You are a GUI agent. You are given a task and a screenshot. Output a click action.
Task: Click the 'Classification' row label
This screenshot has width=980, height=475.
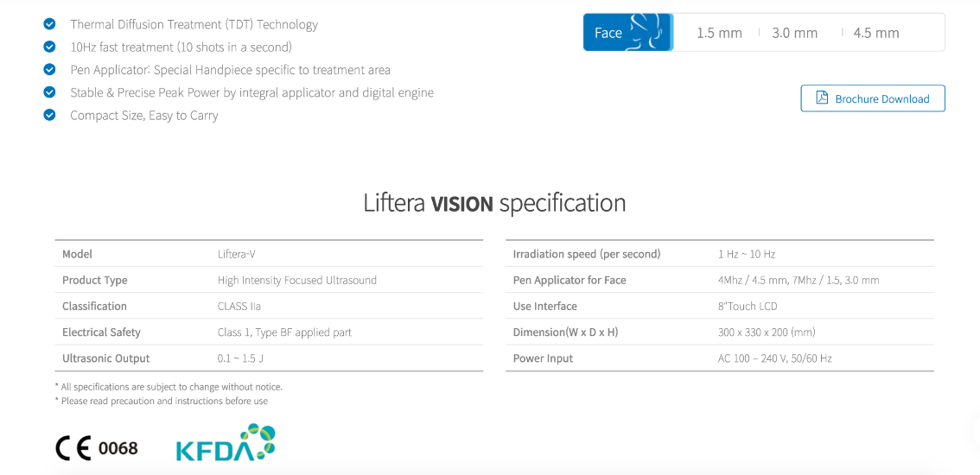pyautogui.click(x=94, y=307)
